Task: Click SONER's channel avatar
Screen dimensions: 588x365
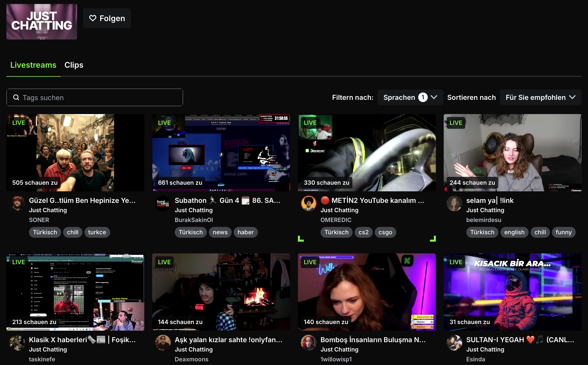Action: click(x=17, y=203)
